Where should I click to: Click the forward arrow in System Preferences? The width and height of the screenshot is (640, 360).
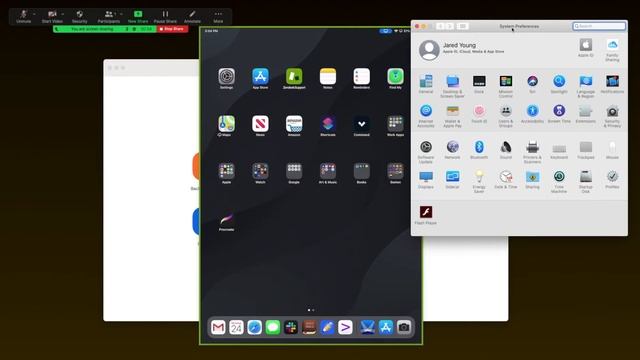[x=449, y=26]
